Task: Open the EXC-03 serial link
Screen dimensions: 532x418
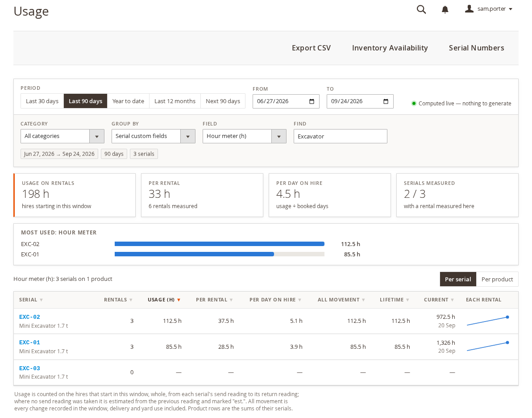Action: pos(29,368)
